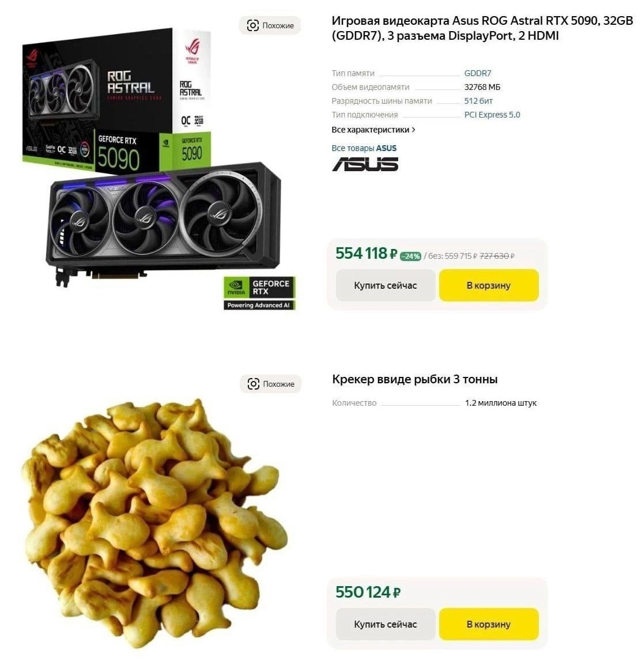
Task: Add fish crackers to cart with В корзину
Action: tap(489, 624)
